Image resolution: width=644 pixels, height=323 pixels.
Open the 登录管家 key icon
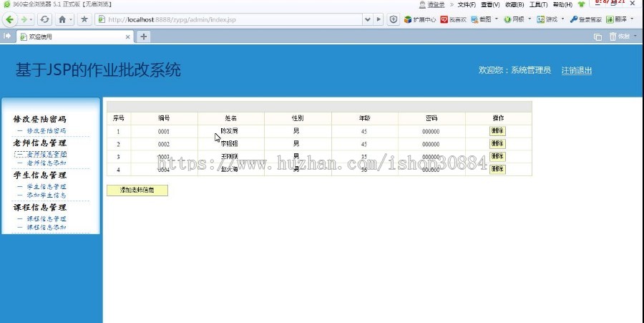[585, 19]
